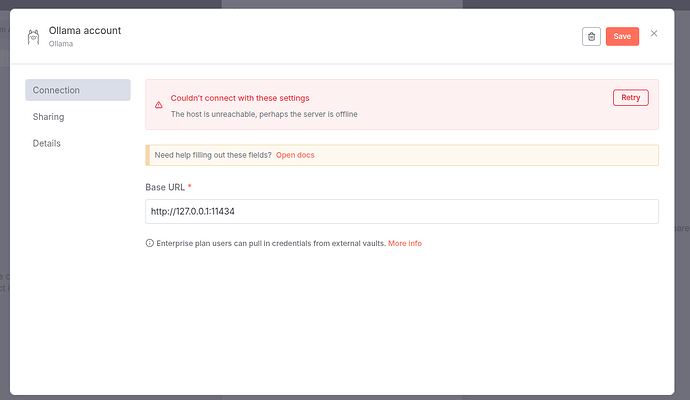Delete credential using the trash icon
This screenshot has height=400, width=690.
pos(591,36)
